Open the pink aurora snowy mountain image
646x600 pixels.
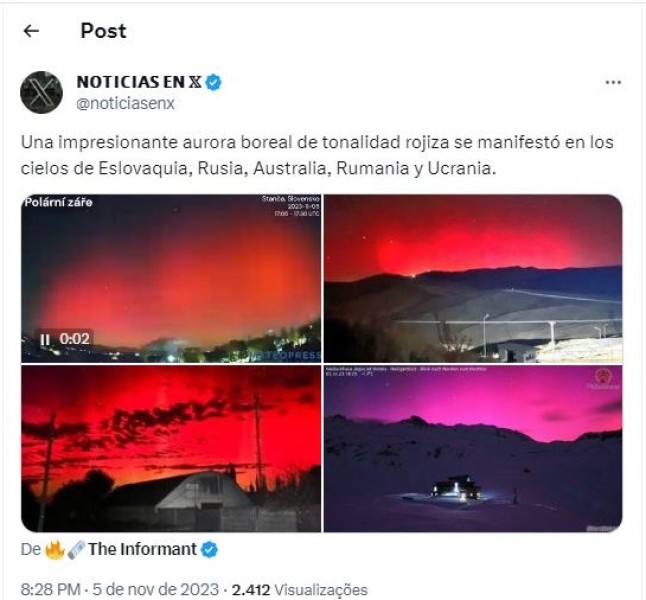click(473, 449)
